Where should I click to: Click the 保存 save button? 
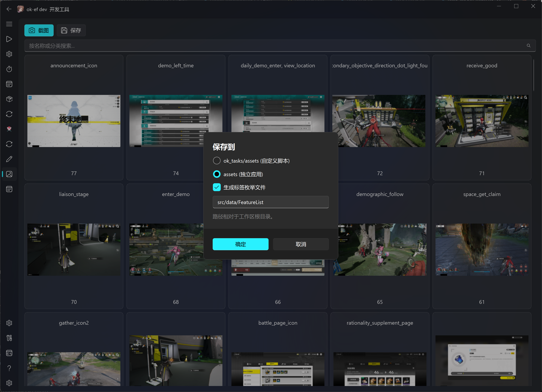point(71,30)
